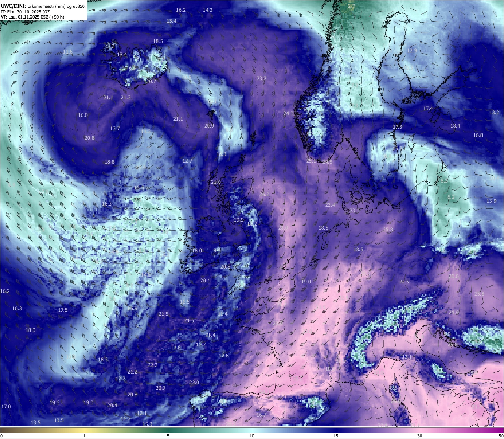Screen dimensions: 504x439
Task: Click the value 23.1 over Denmark
Action: pos(354,211)
